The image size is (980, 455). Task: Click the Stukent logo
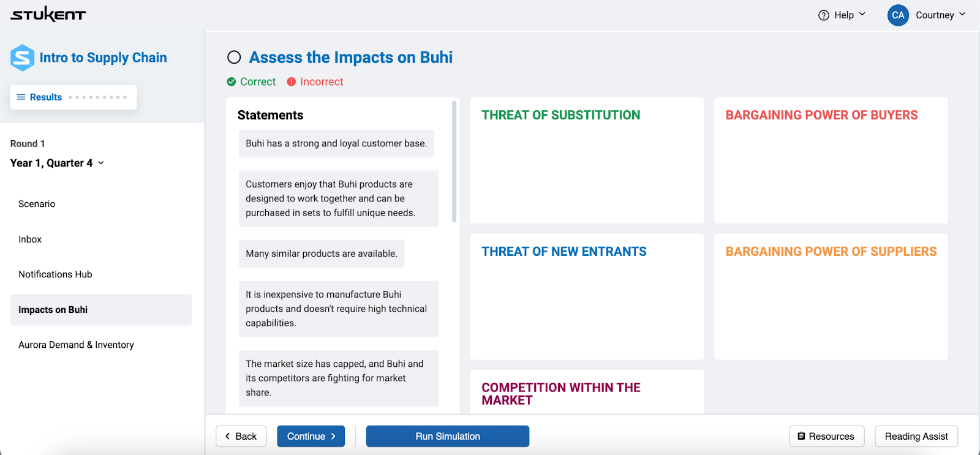48,14
